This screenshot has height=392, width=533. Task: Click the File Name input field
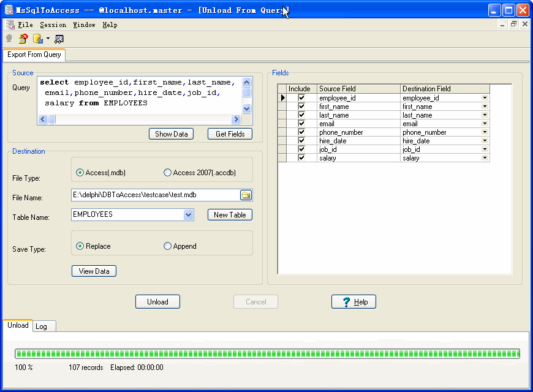pos(156,195)
